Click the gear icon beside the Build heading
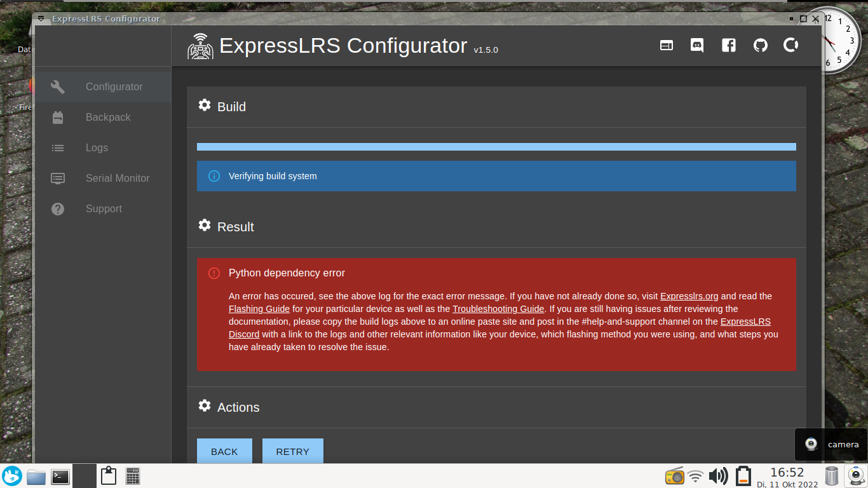Image resolution: width=868 pixels, height=488 pixels. (x=204, y=105)
